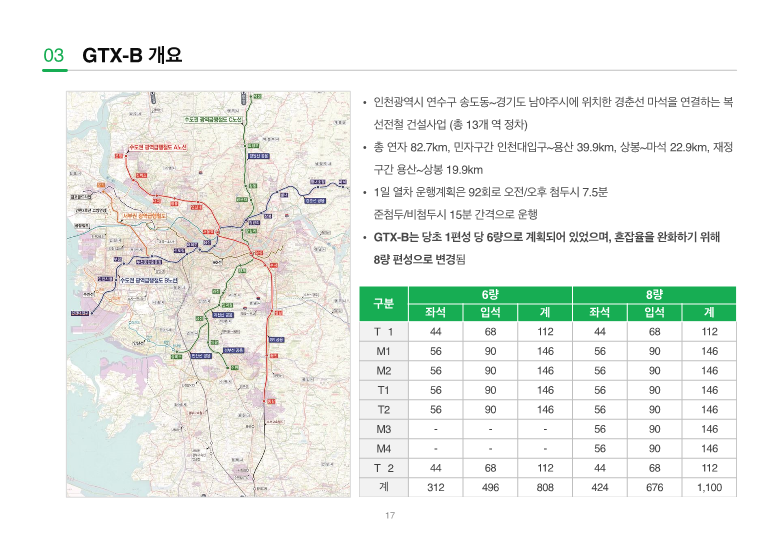
Task: Click the totals cell "676"
Action: [654, 487]
